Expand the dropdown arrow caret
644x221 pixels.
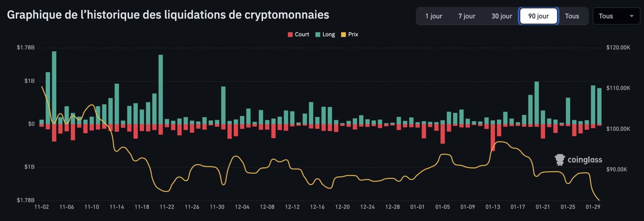pyautogui.click(x=632, y=16)
